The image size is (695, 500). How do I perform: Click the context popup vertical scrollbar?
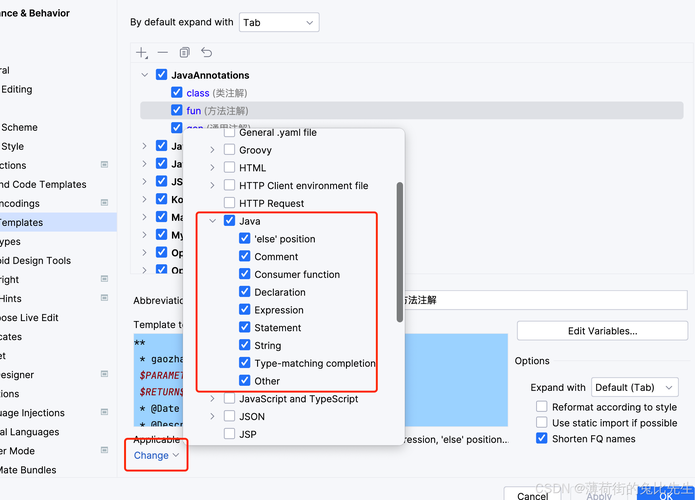(x=400, y=250)
